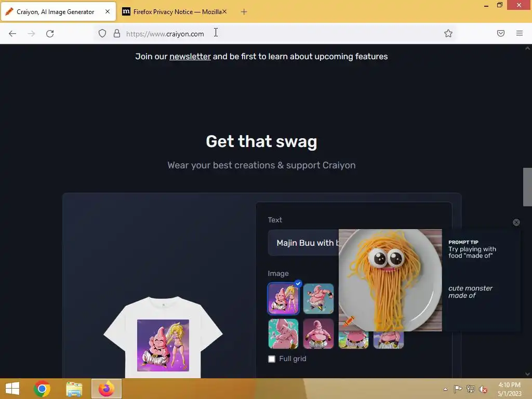Click the scrollbar up arrow

click(x=527, y=48)
